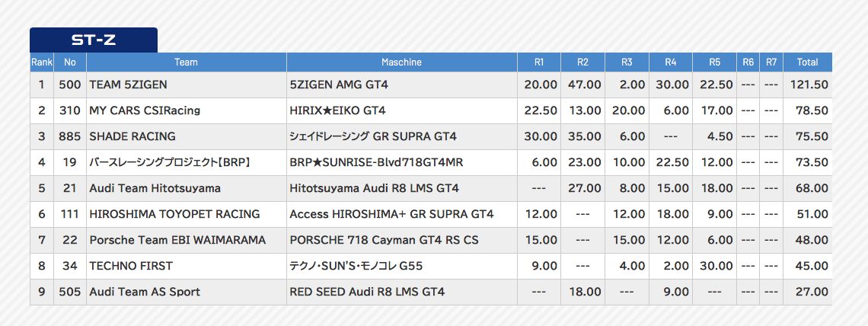Image resolution: width=868 pixels, height=326 pixels.
Task: Click the Team column header
Action: tap(186, 62)
